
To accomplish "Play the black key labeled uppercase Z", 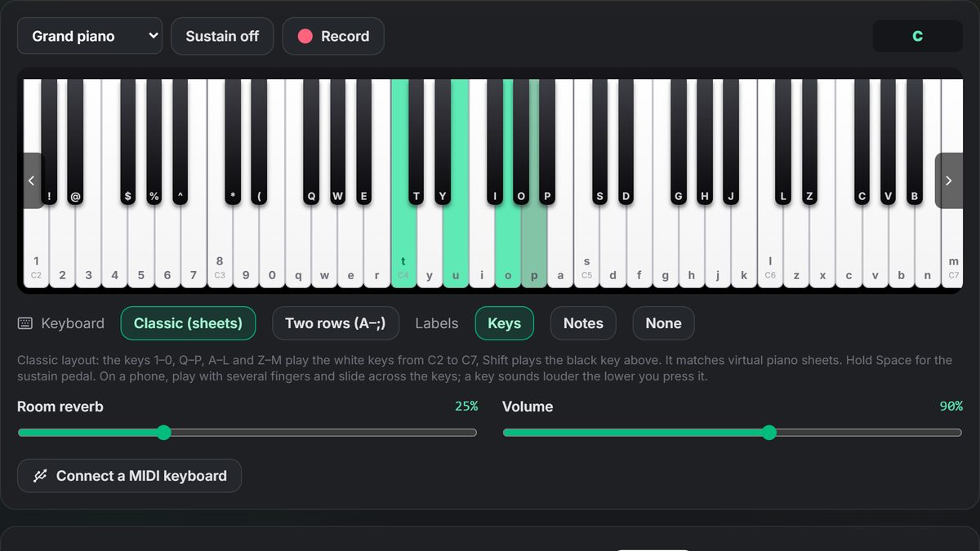I will 809,143.
